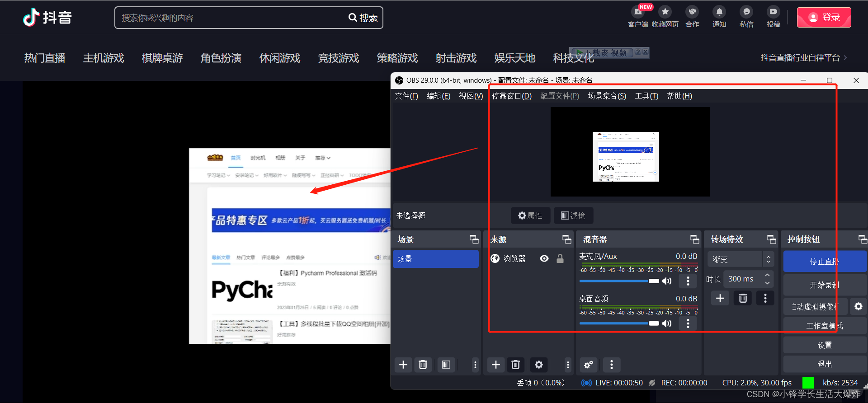Click the Douyin logo

[47, 18]
